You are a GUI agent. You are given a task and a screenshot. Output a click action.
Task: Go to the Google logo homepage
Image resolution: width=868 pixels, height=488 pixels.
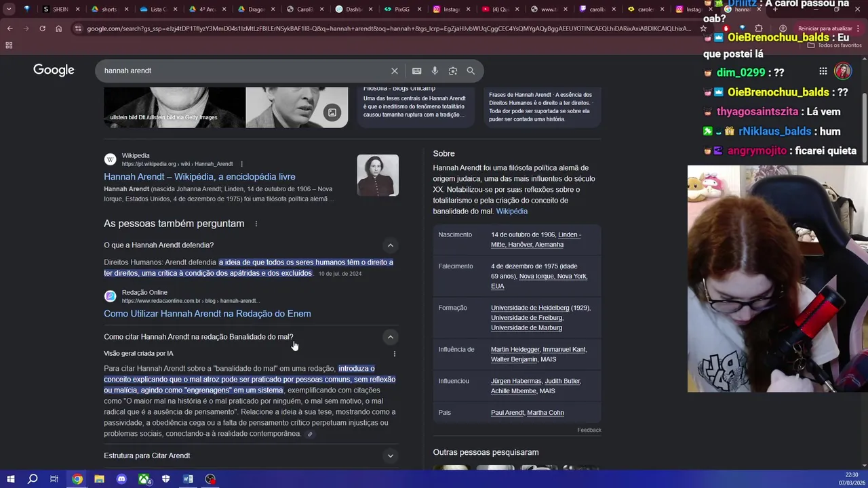(54, 70)
